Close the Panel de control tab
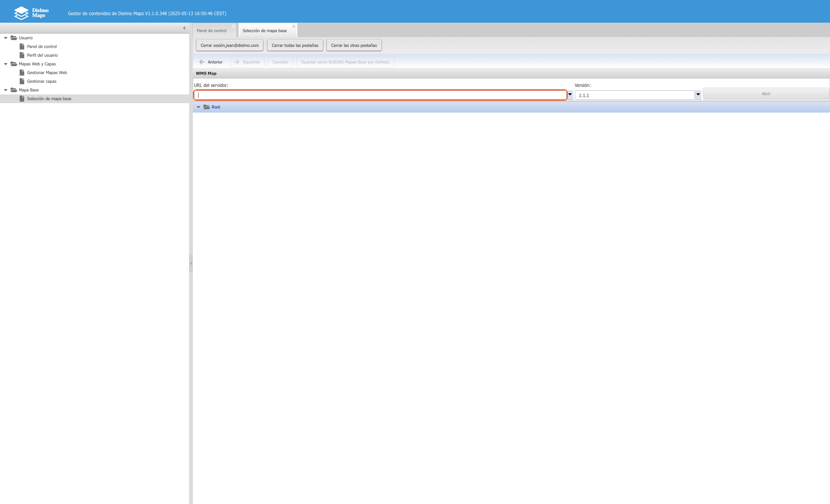This screenshot has height=504, width=830. tap(233, 26)
